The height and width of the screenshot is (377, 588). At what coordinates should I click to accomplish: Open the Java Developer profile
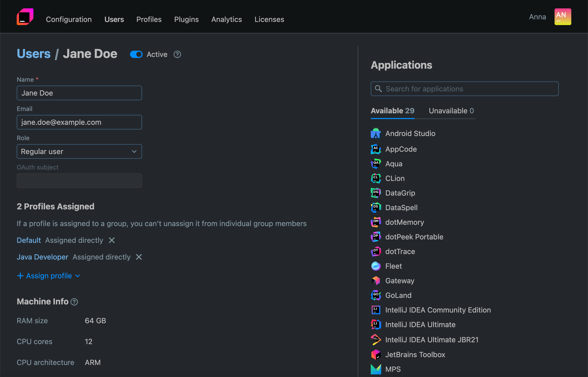click(x=42, y=257)
